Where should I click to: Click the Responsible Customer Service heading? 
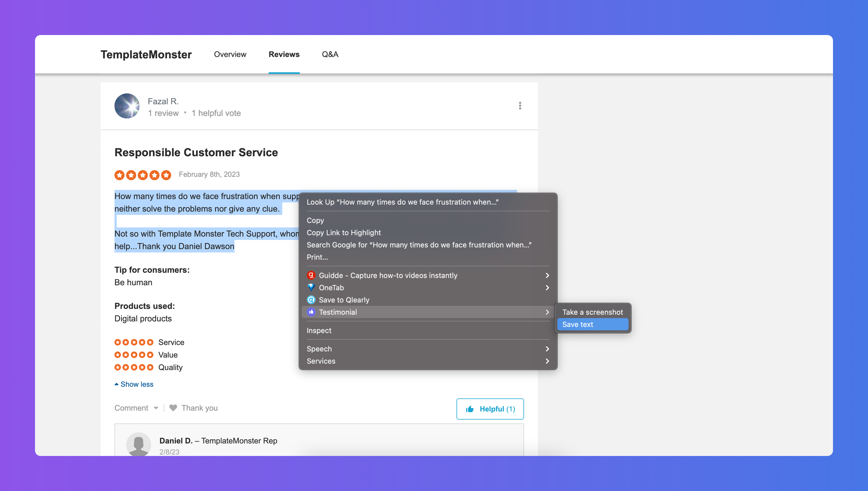tap(196, 152)
